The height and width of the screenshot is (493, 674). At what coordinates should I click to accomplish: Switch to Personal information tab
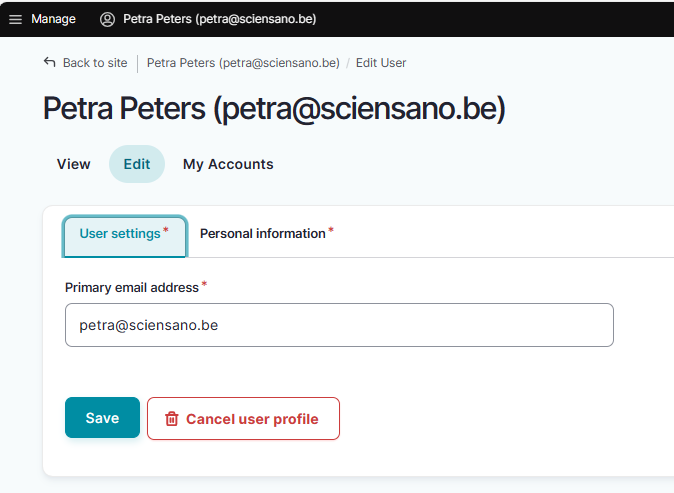(263, 234)
